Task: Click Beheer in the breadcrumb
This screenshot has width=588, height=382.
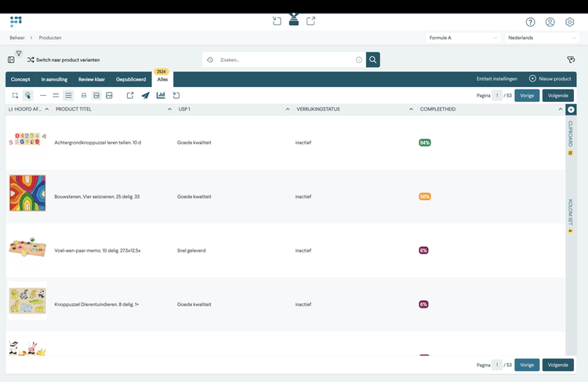Action: [x=17, y=38]
